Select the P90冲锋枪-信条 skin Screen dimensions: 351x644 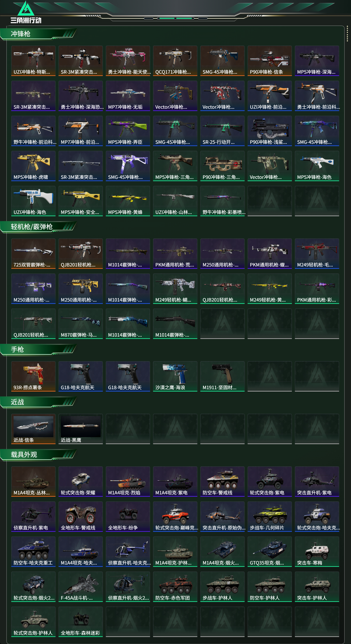coord(269,61)
